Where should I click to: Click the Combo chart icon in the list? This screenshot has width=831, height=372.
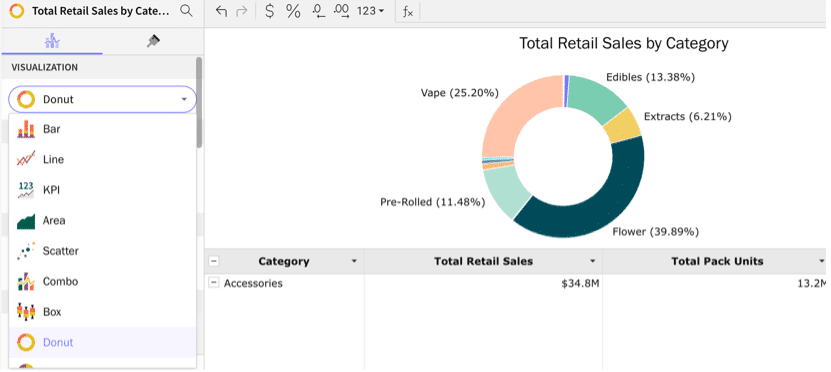pyautogui.click(x=26, y=281)
